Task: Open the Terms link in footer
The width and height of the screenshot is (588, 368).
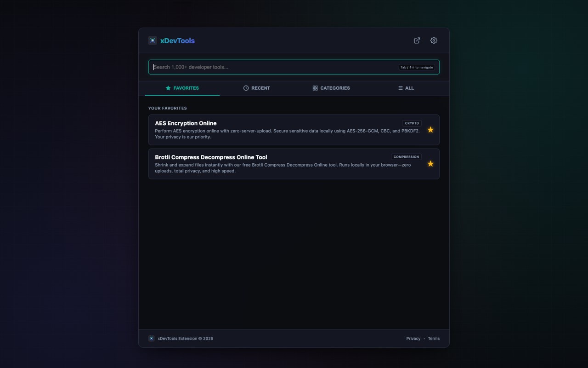Action: tap(434, 339)
